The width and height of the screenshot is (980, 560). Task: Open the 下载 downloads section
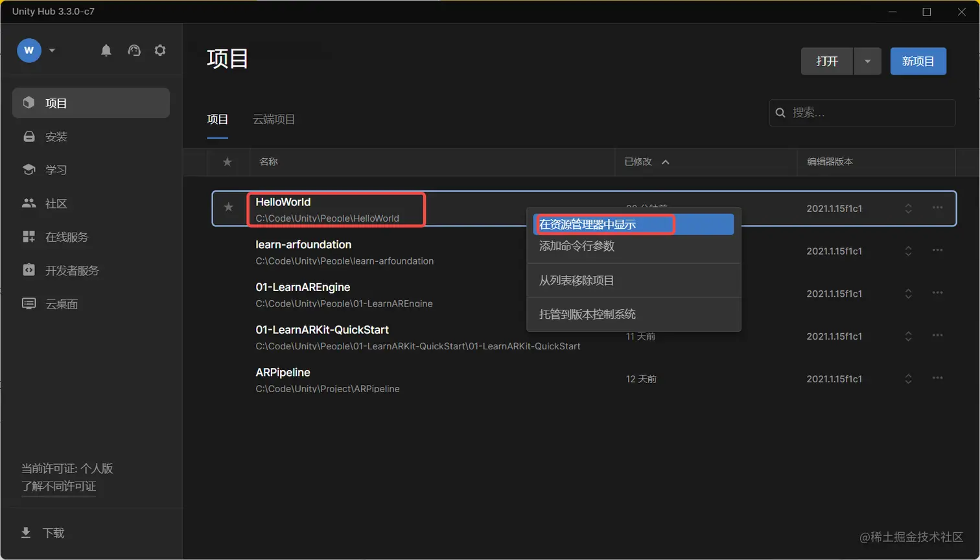[43, 533]
